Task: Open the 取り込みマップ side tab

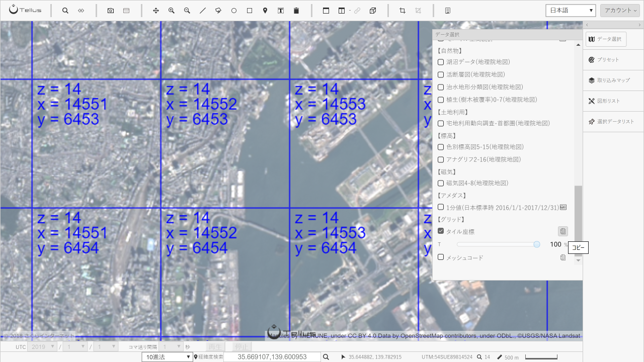Action: 613,80
